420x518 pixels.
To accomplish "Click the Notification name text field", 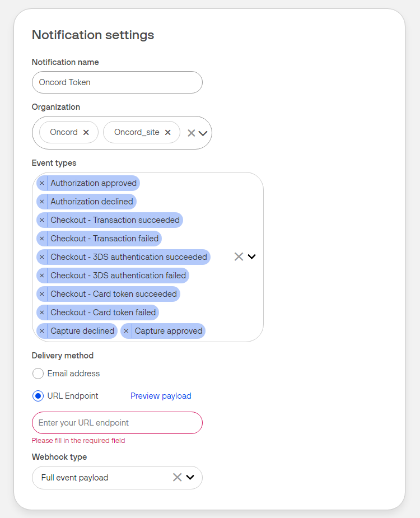I will coord(117,82).
